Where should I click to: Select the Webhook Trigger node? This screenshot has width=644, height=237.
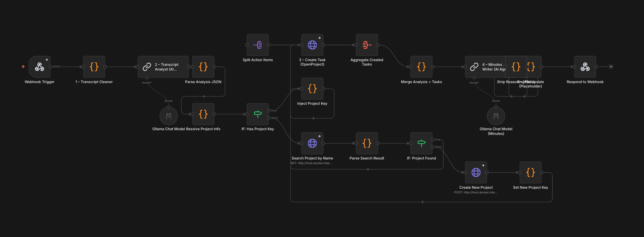pyautogui.click(x=39, y=67)
